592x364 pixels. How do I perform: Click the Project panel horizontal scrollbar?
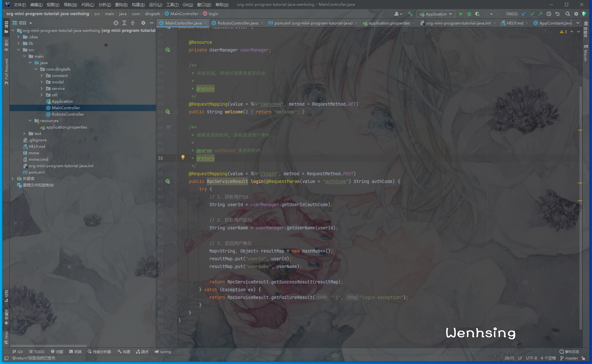coord(48,346)
